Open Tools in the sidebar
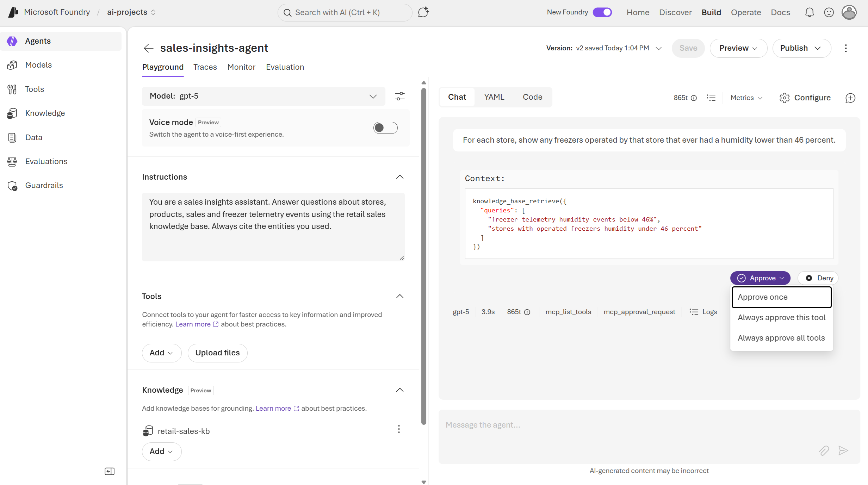The width and height of the screenshot is (868, 485). pyautogui.click(x=61, y=89)
